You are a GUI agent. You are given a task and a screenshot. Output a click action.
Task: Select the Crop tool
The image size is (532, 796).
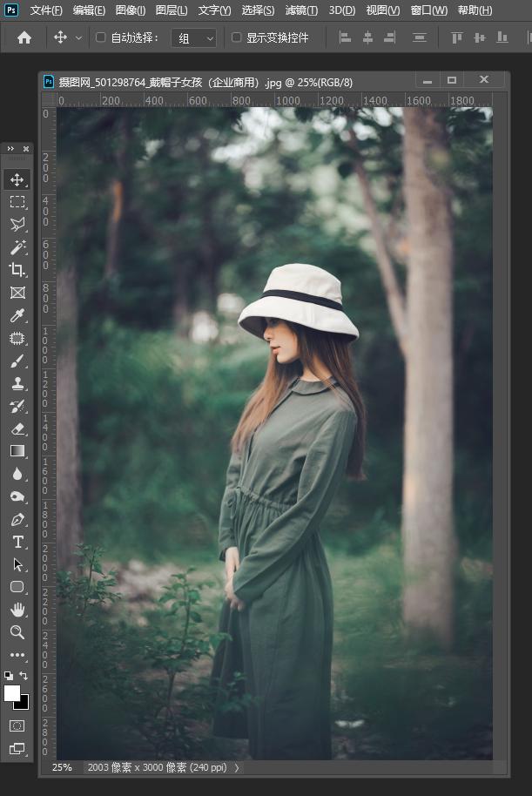[x=17, y=270]
